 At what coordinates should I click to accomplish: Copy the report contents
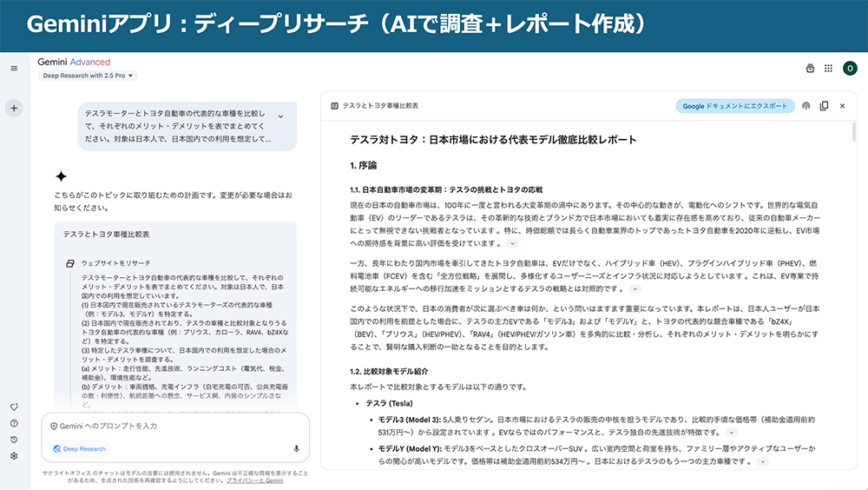pyautogui.click(x=825, y=106)
